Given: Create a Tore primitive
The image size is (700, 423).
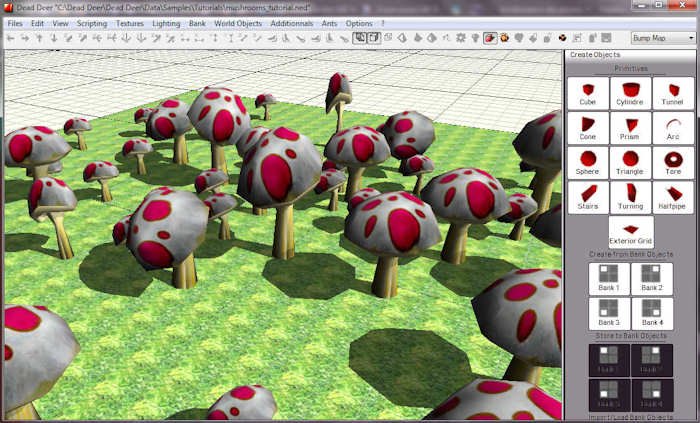Looking at the screenshot, I should 673,163.
